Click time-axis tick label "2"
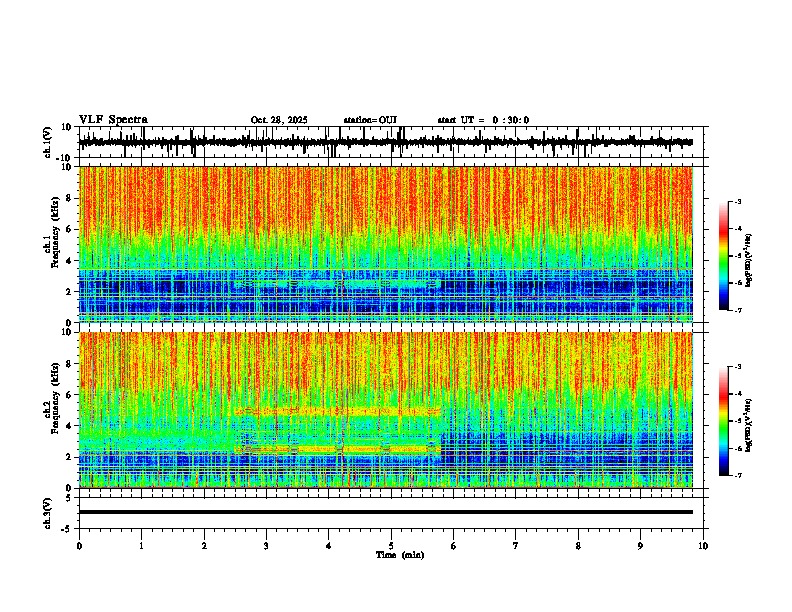 [x=204, y=546]
